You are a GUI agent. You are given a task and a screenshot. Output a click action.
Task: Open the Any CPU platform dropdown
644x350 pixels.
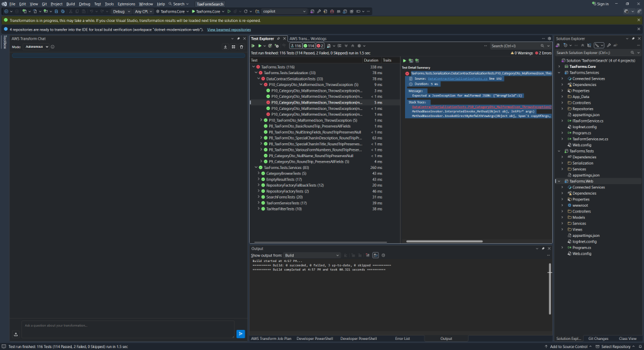point(143,11)
